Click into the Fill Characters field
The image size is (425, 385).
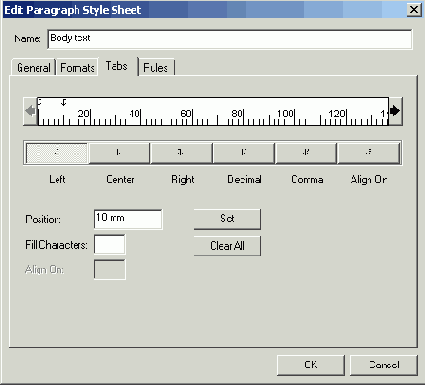click(x=110, y=244)
